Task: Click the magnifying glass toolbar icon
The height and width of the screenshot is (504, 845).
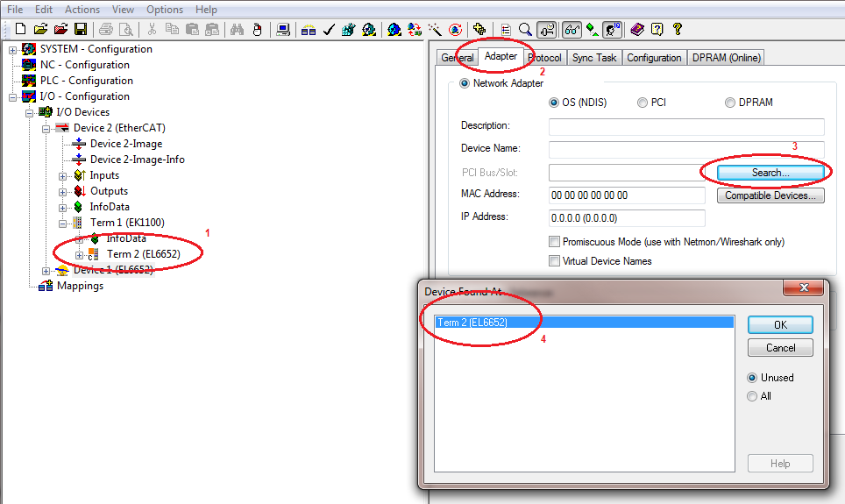Action: point(525,29)
